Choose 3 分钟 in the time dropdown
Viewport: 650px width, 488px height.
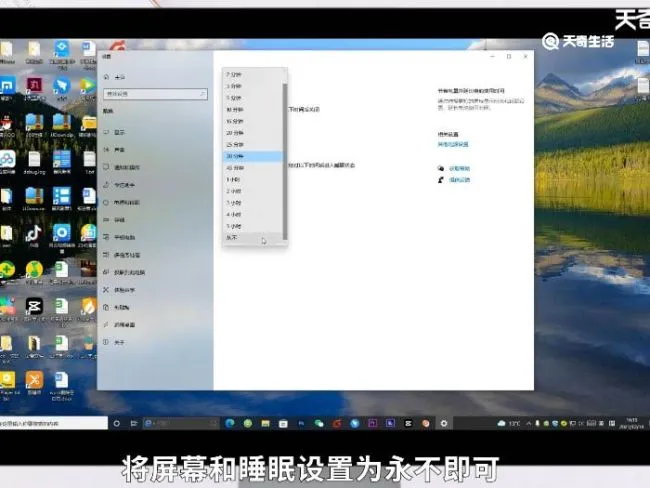pos(253,86)
